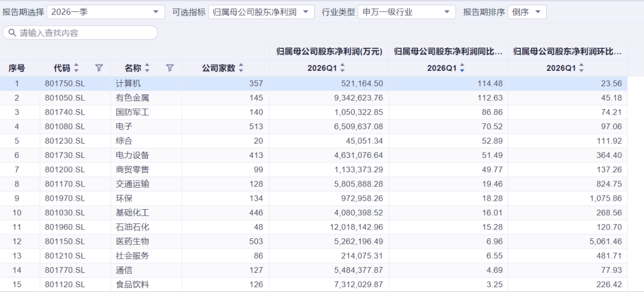Click code 801200.SL
The height and width of the screenshot is (292, 644).
click(x=65, y=170)
